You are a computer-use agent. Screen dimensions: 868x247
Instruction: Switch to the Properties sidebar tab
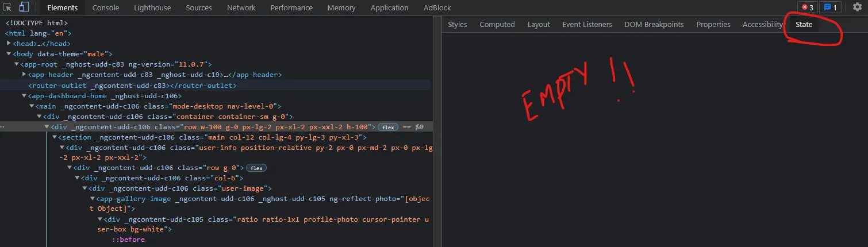[713, 24]
